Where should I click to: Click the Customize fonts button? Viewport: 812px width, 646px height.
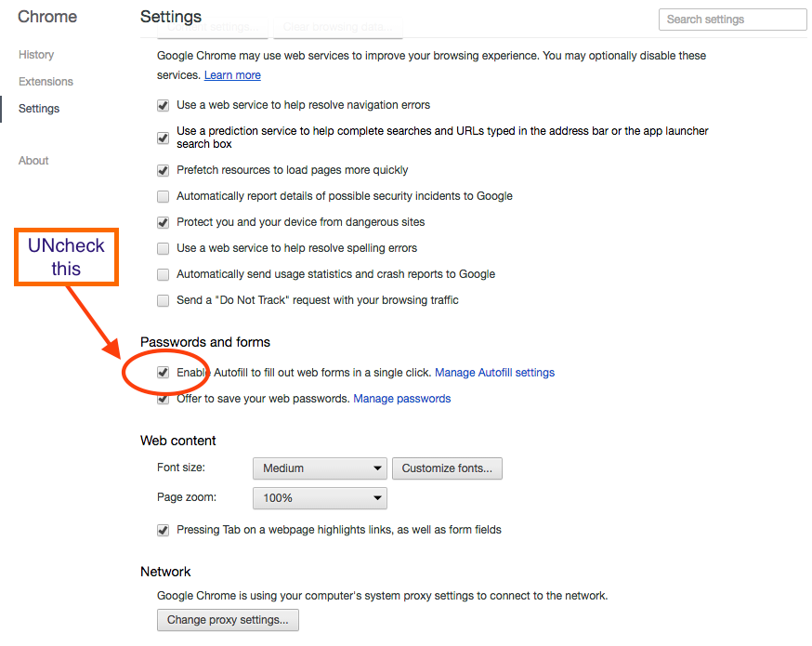[x=447, y=468]
